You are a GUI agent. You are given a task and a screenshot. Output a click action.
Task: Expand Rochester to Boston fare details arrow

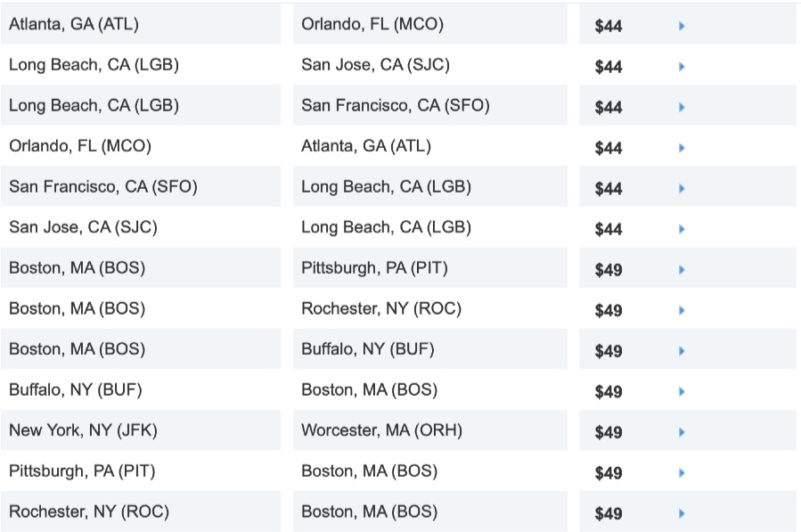tap(682, 513)
